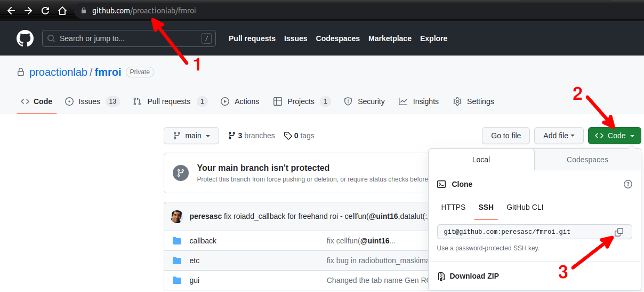This screenshot has width=644, height=292.
Task: Reload the page in browser
Action: pos(45,11)
